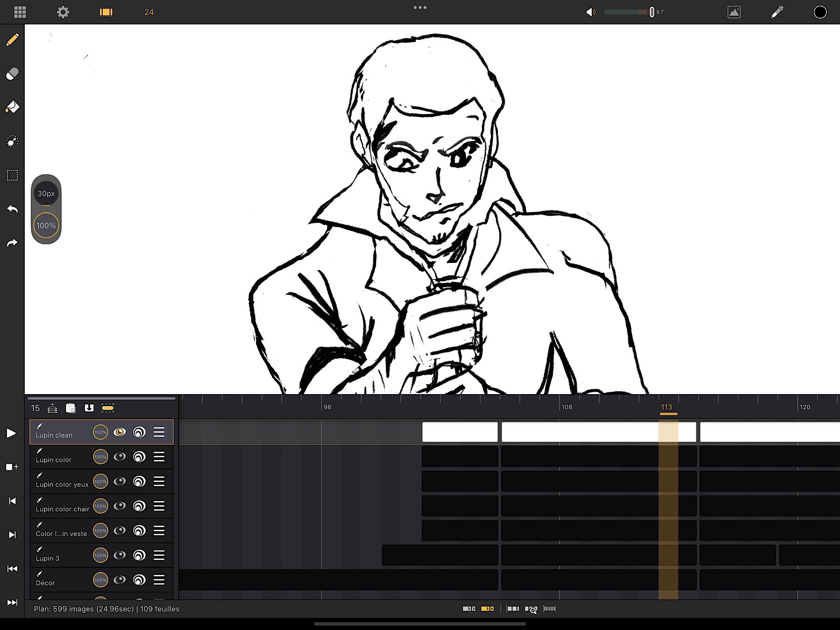Add a new layer icon
Viewport: 840px width, 630px height.
[x=52, y=408]
